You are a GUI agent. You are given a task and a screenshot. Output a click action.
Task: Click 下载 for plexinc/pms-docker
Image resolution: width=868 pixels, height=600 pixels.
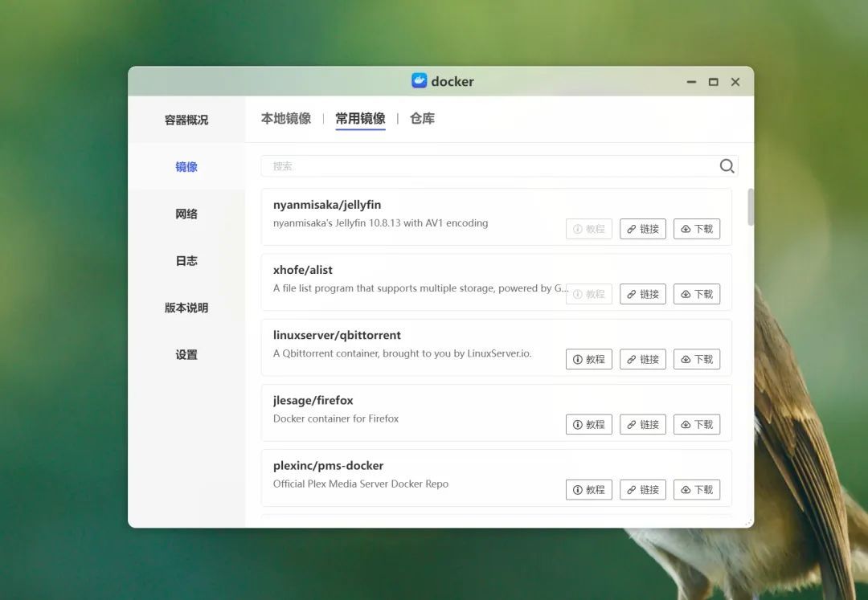coord(696,490)
